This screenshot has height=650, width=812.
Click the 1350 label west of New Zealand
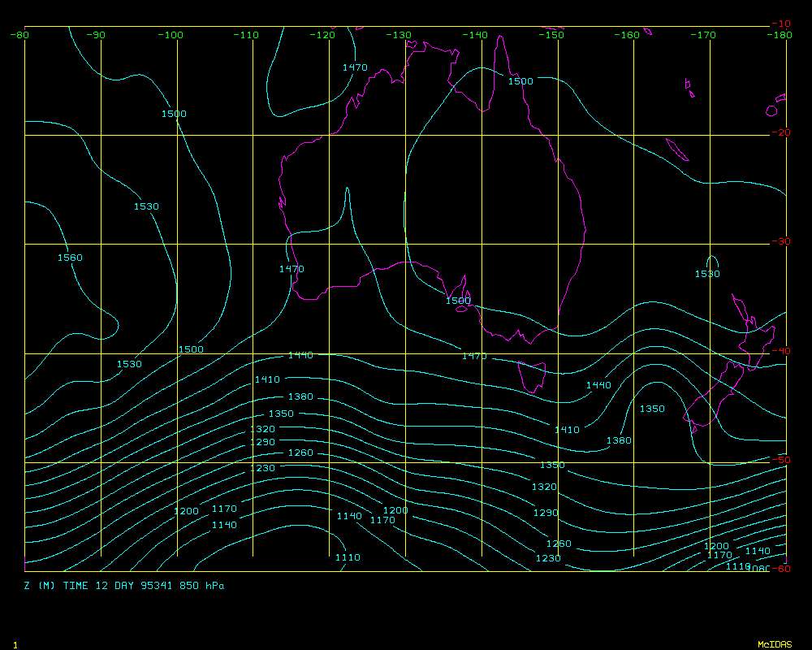tap(652, 409)
